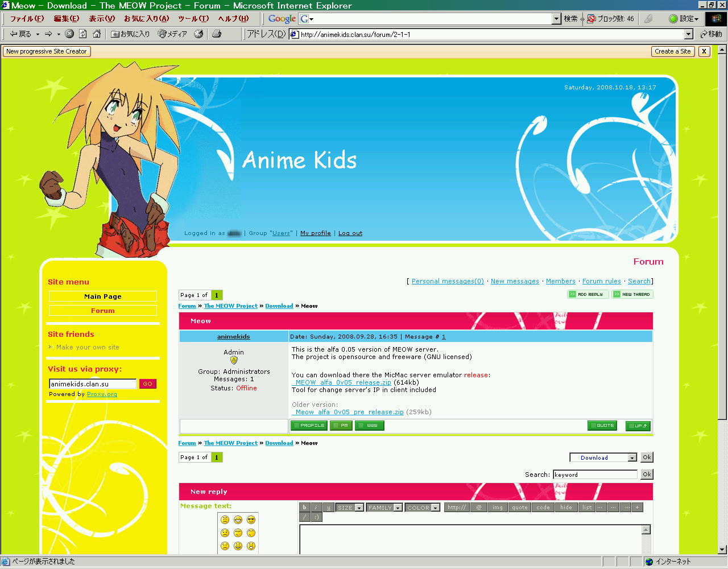Image resolution: width=728 pixels, height=569 pixels.
Task: Click the '@' email insert button
Action: coord(479,508)
